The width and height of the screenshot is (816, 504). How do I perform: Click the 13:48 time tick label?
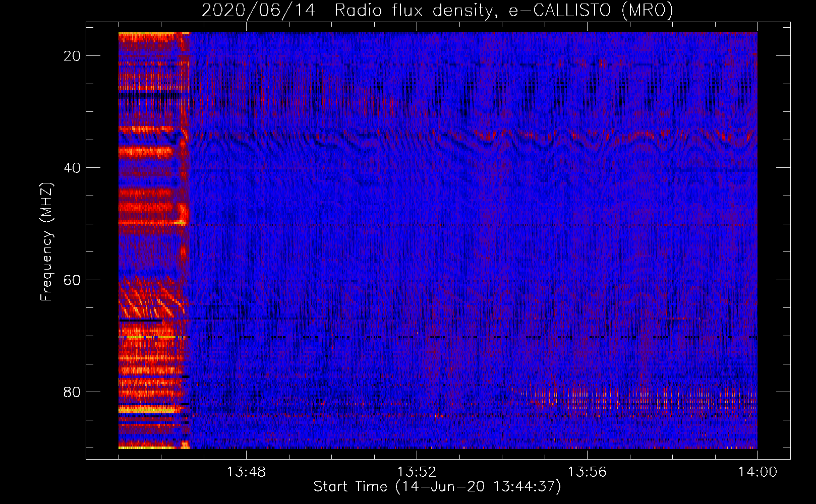246,472
